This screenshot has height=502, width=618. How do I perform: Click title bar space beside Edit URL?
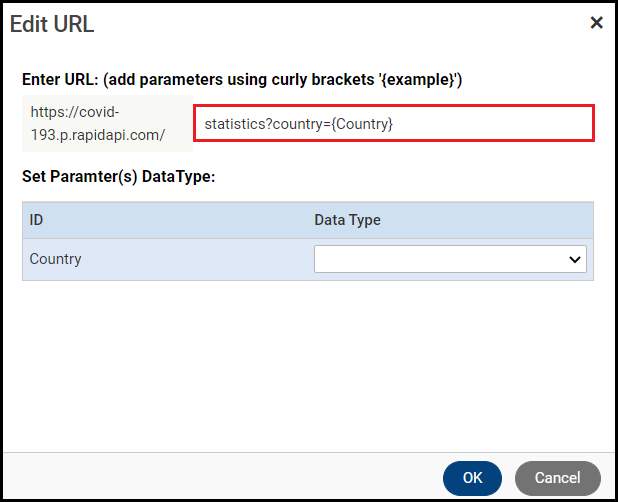330,24
